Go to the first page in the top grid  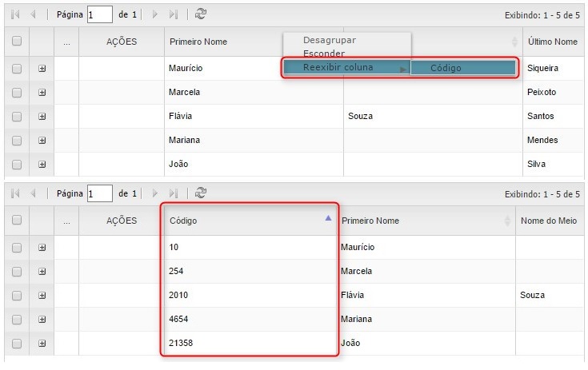[15, 14]
